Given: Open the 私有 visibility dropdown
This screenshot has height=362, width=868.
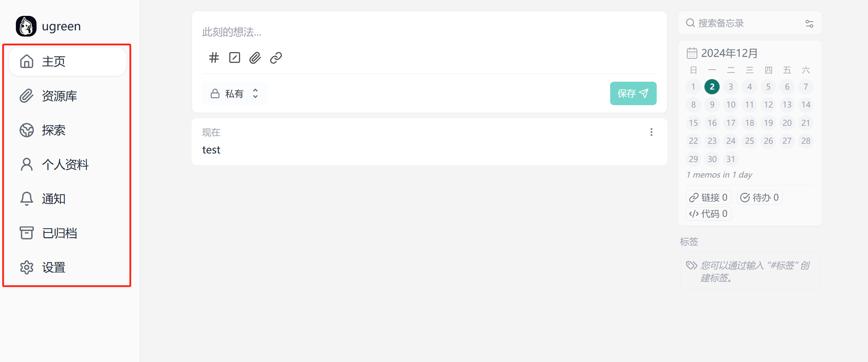Looking at the screenshot, I should (234, 93).
